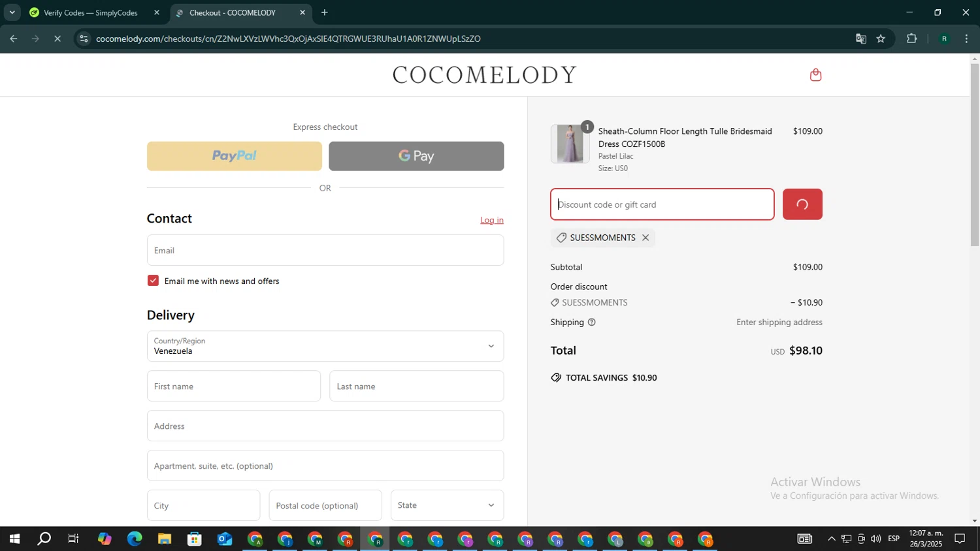980x551 pixels.
Task: Open Task View on the taskbar
Action: click(x=74, y=539)
